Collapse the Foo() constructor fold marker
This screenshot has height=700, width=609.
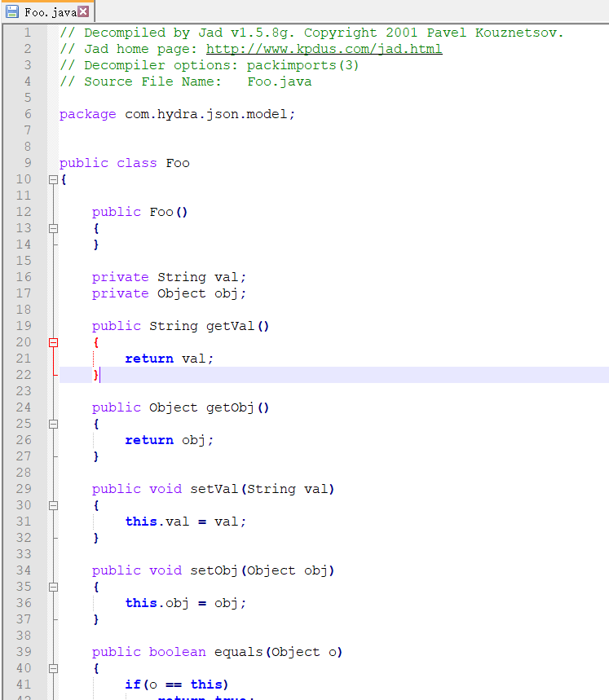(x=53, y=228)
